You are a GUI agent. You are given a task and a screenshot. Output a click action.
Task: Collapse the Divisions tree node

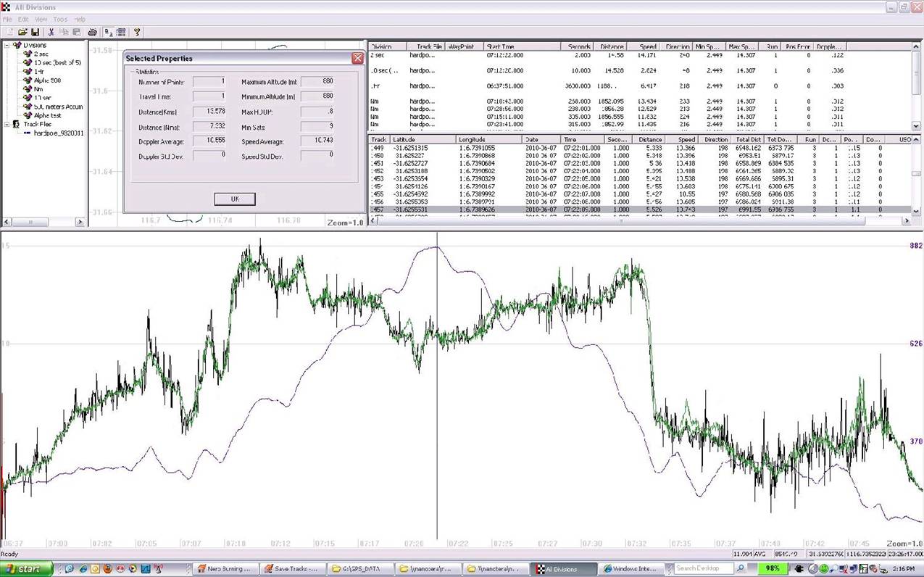tap(7, 45)
